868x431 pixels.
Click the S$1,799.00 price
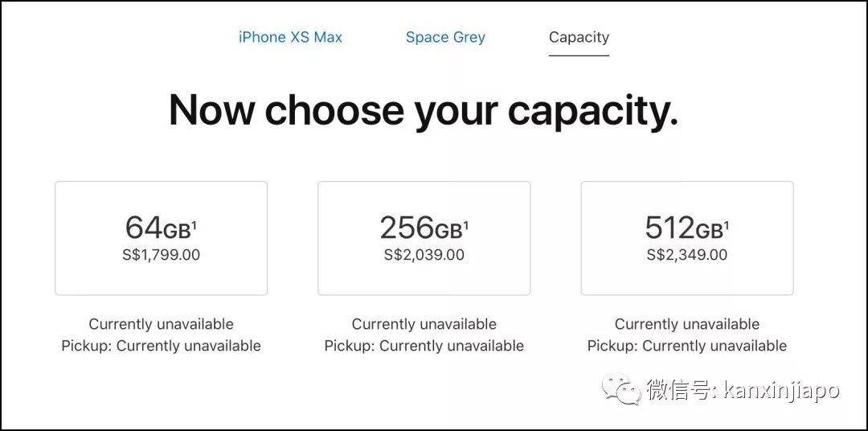[x=161, y=256]
